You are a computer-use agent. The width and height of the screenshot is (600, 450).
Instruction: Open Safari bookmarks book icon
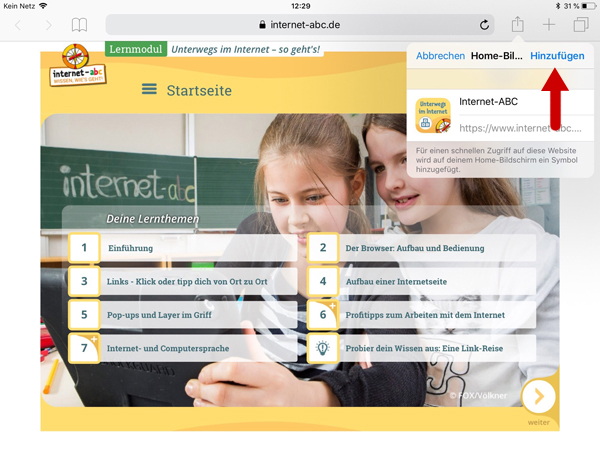79,24
